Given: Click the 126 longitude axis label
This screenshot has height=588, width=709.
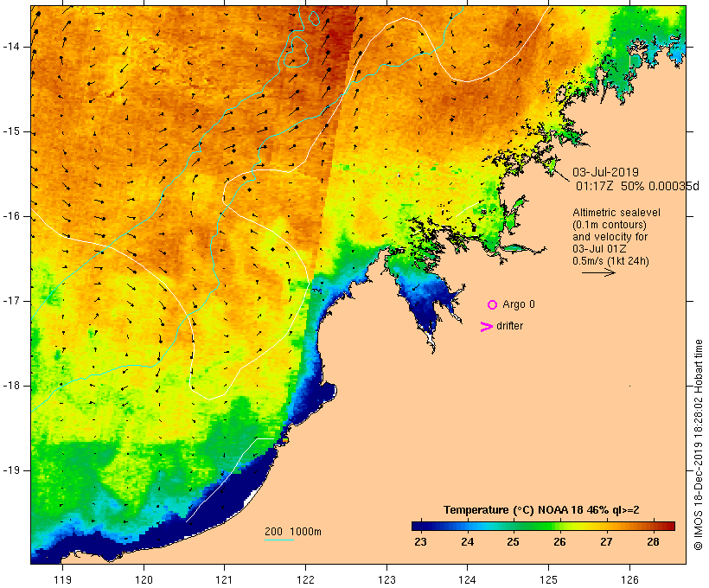Looking at the screenshot, I should 629,579.
